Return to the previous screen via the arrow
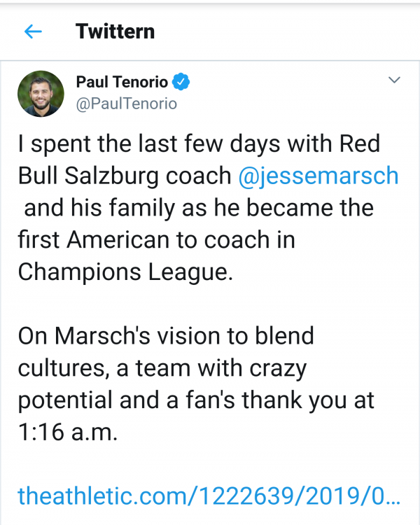The width and height of the screenshot is (420, 525). 33,31
